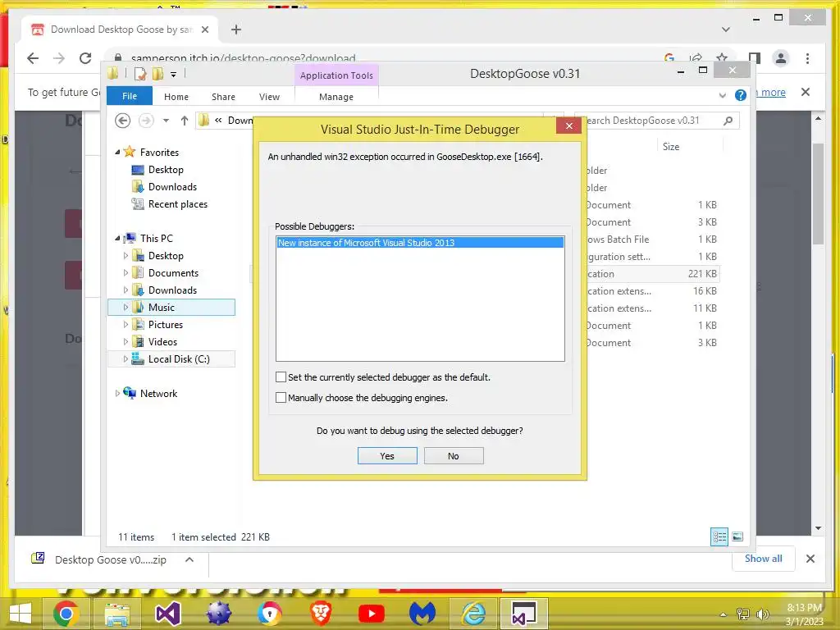Click Show all downloads
Image resolution: width=840 pixels, height=630 pixels.
(763, 558)
